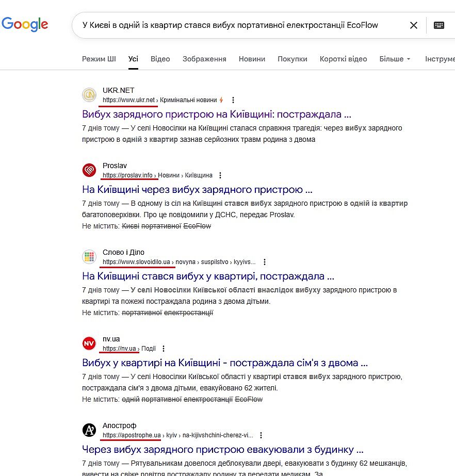Click into the Google search field
Screen dimensions: 455x476
(232, 25)
